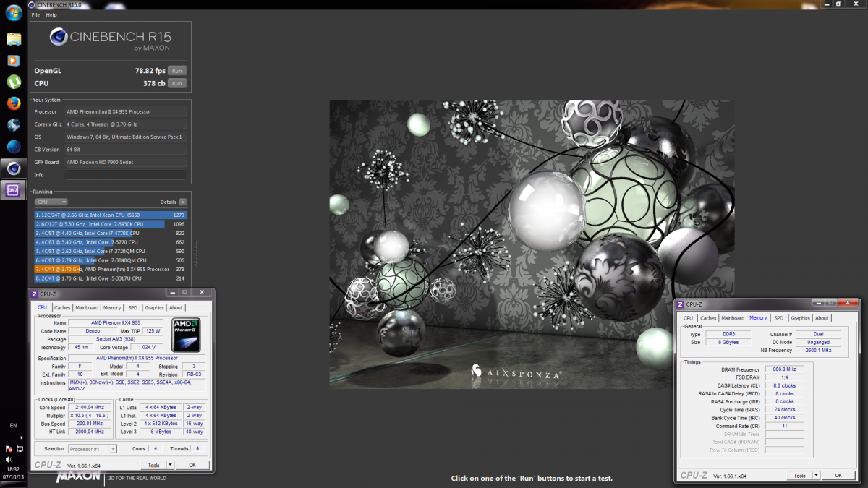Click the Info input field
Image resolution: width=868 pixels, height=488 pixels.
pos(126,175)
